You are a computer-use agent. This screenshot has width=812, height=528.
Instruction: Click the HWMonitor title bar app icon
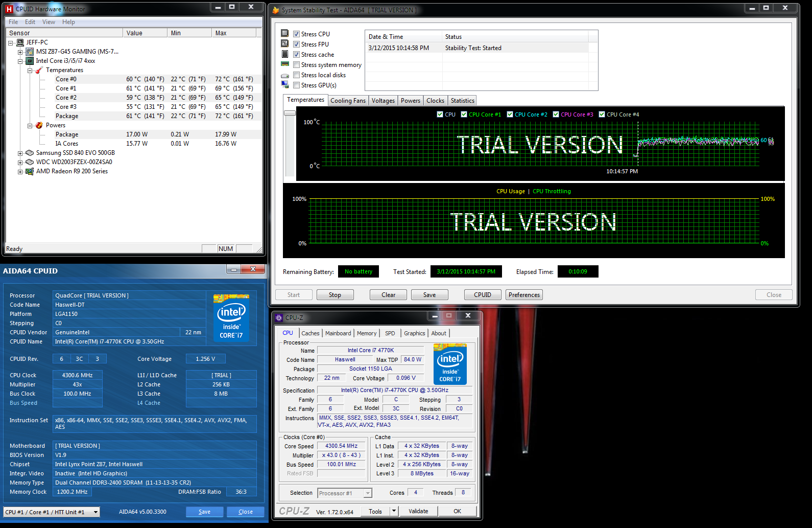click(x=9, y=9)
